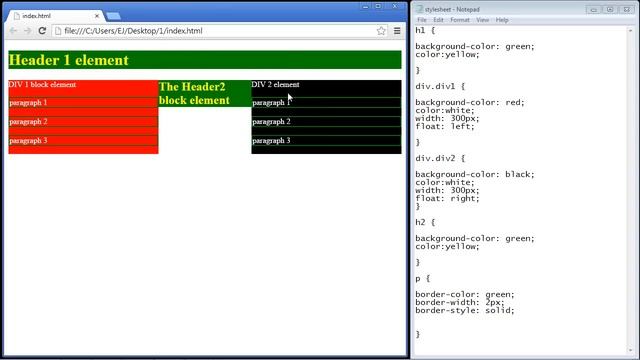The height and width of the screenshot is (360, 640).
Task: Click 'paragraph 1' in the red div
Action: click(28, 102)
